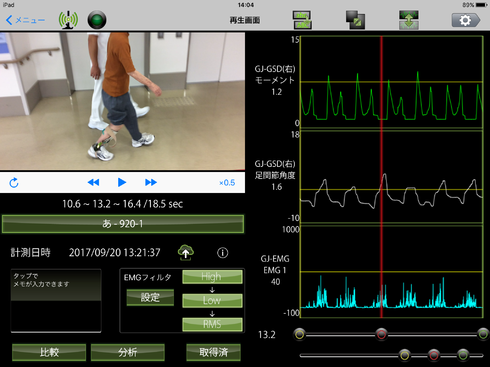The width and height of the screenshot is (490, 367).
Task: Tap the green end knob on upper slider
Action: pyautogui.click(x=483, y=334)
